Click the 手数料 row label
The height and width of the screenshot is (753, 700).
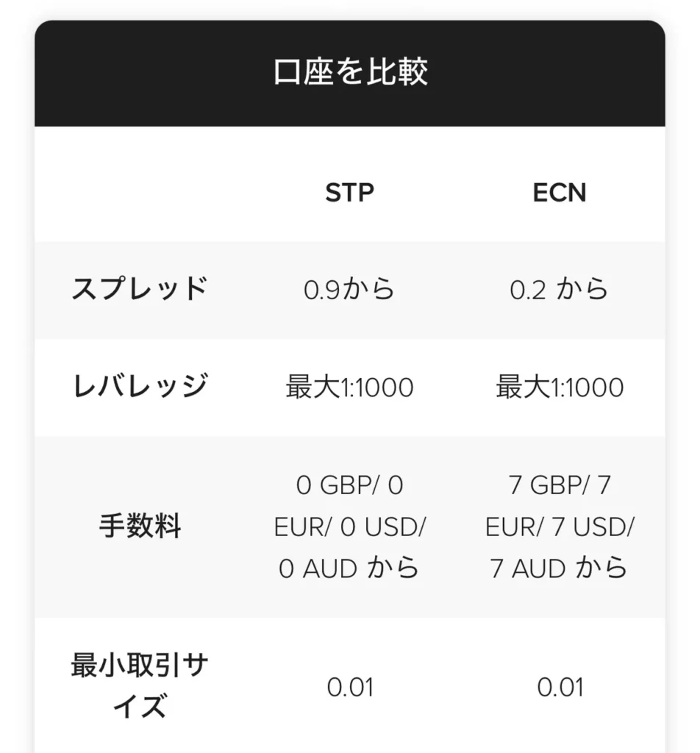pos(140,527)
